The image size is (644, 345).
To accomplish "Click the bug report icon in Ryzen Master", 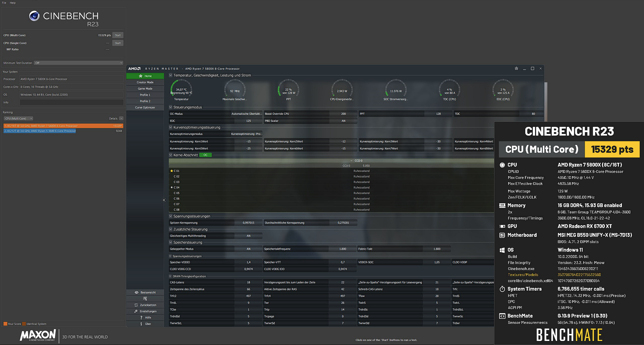I will (x=516, y=68).
